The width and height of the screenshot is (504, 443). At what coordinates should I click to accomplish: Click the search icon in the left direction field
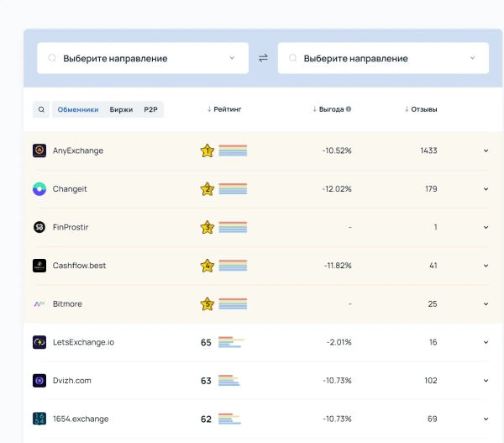(52, 58)
